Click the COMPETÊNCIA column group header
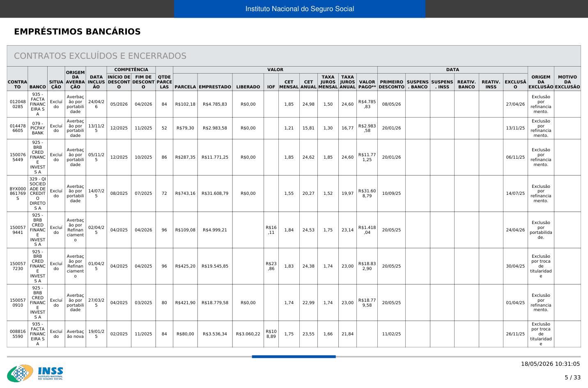Screen dimensions: 588x388 [x=131, y=70]
